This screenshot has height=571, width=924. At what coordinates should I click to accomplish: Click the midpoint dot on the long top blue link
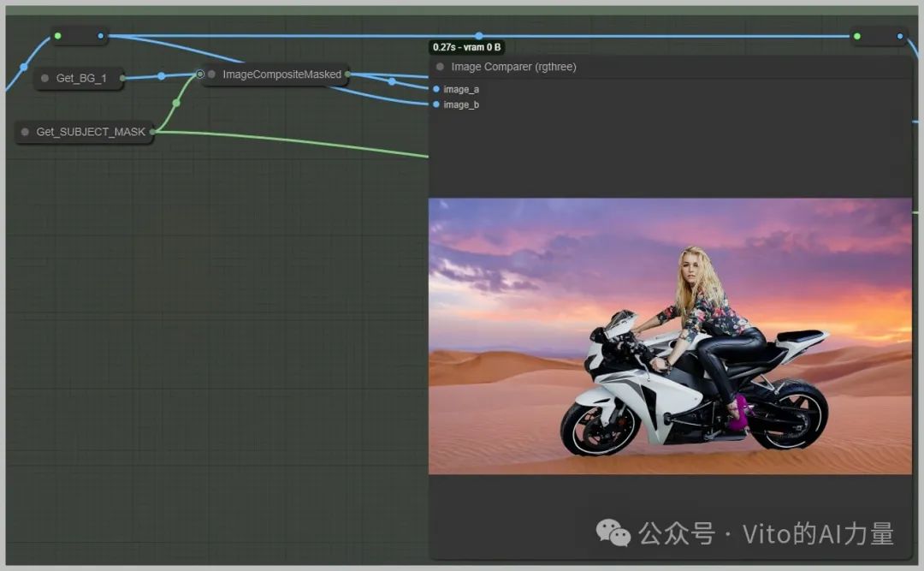point(479,36)
